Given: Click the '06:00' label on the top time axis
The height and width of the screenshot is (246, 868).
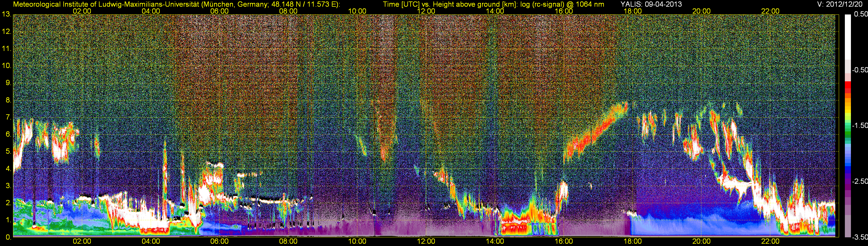Looking at the screenshot, I should pos(219,11).
